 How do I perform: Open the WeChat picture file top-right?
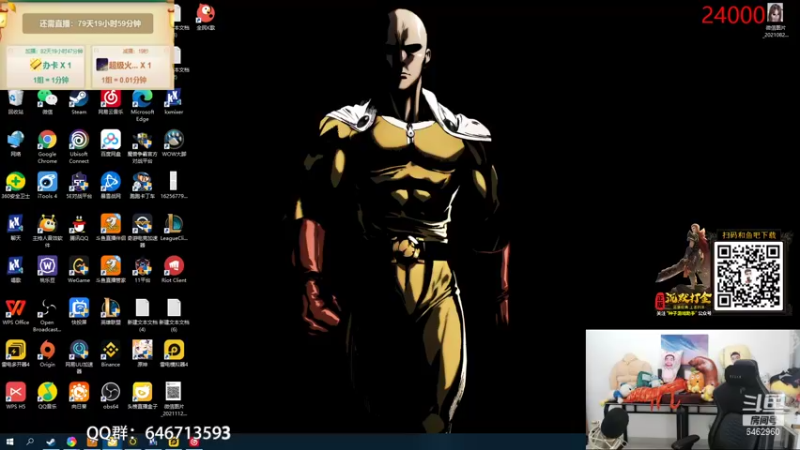(x=776, y=20)
